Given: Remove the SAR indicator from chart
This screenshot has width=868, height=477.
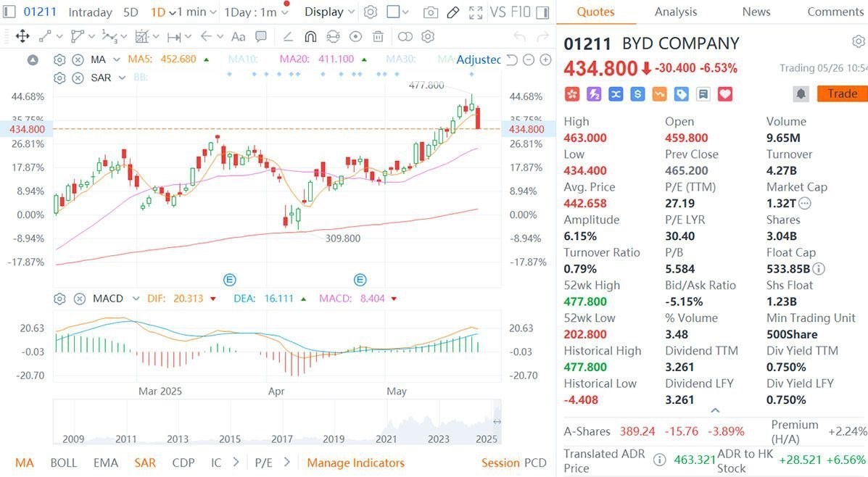Looking at the screenshot, I should pos(79,78).
